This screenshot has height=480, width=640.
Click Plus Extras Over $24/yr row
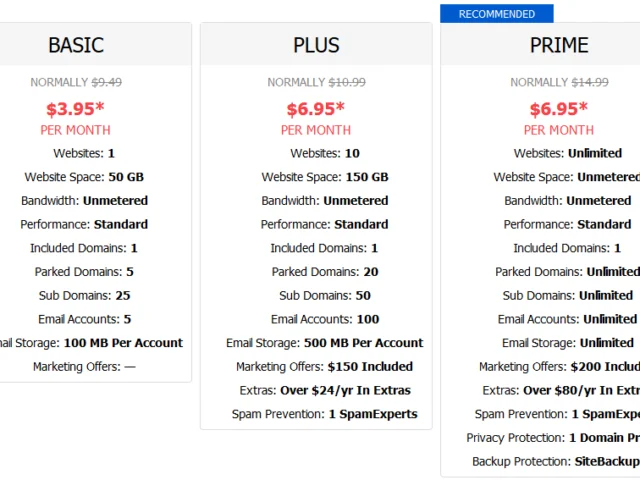(325, 390)
